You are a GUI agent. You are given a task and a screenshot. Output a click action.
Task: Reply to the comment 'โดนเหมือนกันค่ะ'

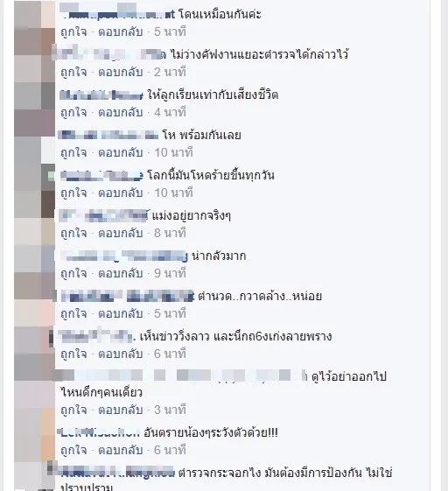121,32
